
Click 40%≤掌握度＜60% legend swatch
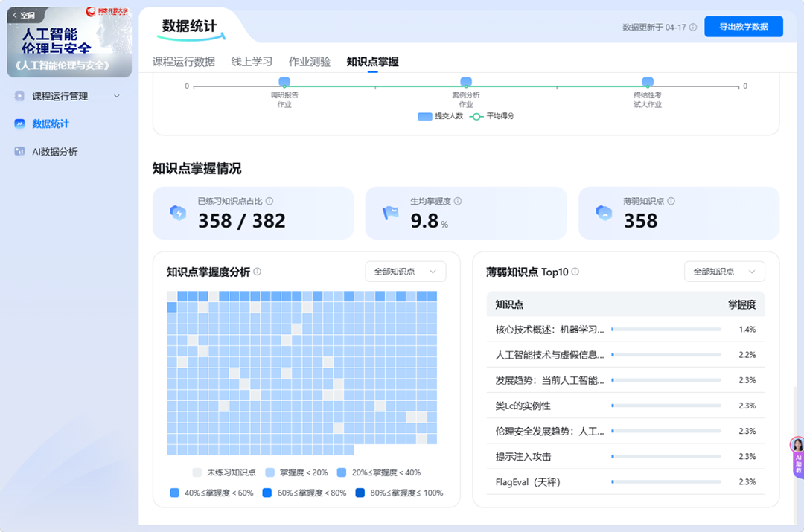tap(174, 493)
